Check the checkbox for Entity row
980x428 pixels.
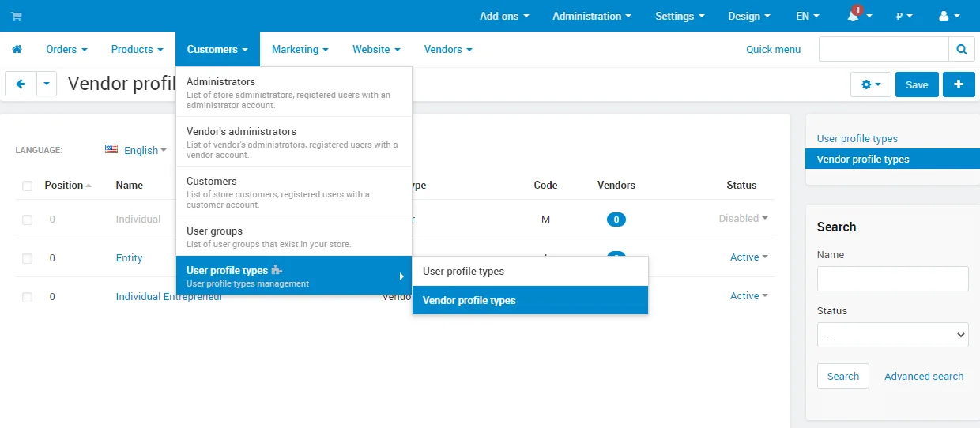(x=28, y=258)
